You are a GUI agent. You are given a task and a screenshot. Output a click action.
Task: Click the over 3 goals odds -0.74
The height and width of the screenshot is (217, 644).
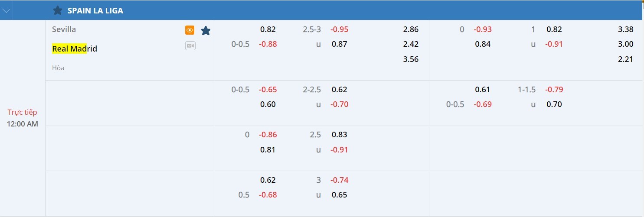point(339,180)
